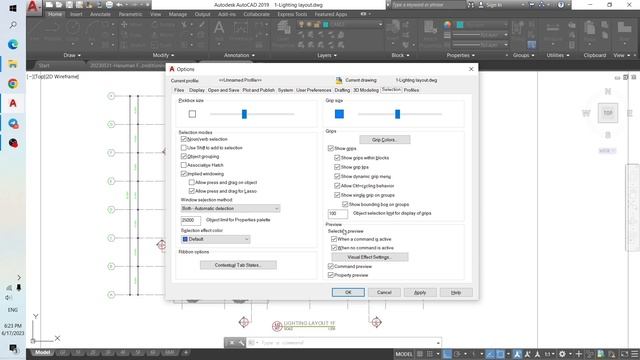Expand the Modify panel in ribbon
This screenshot has width=640, height=360.
163,55
